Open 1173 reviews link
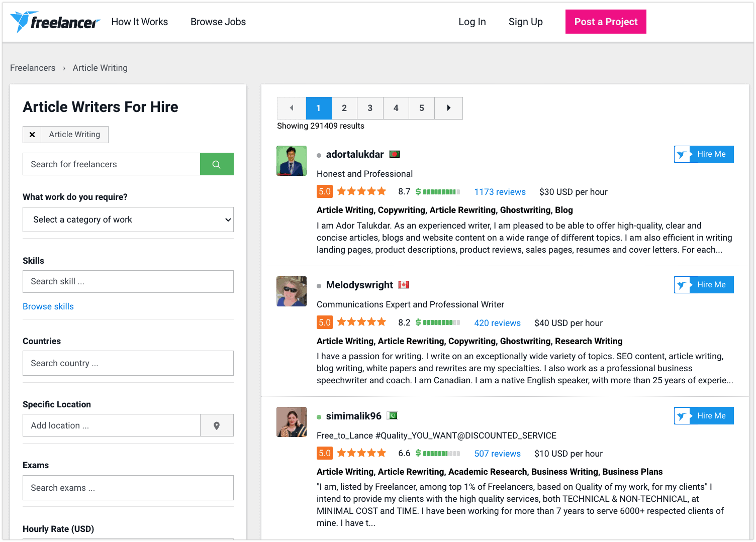Image resolution: width=756 pixels, height=542 pixels. (x=500, y=192)
